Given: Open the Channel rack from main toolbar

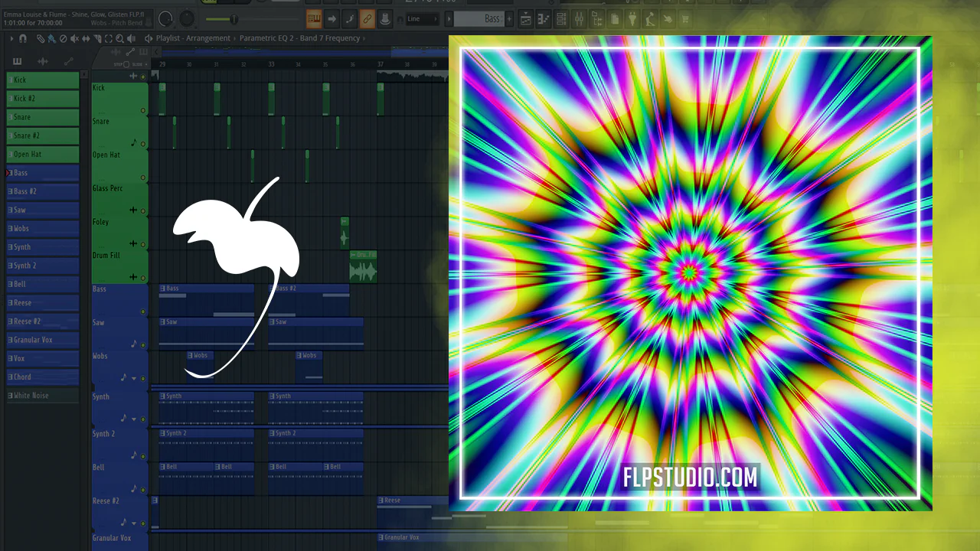Looking at the screenshot, I should click(x=562, y=18).
